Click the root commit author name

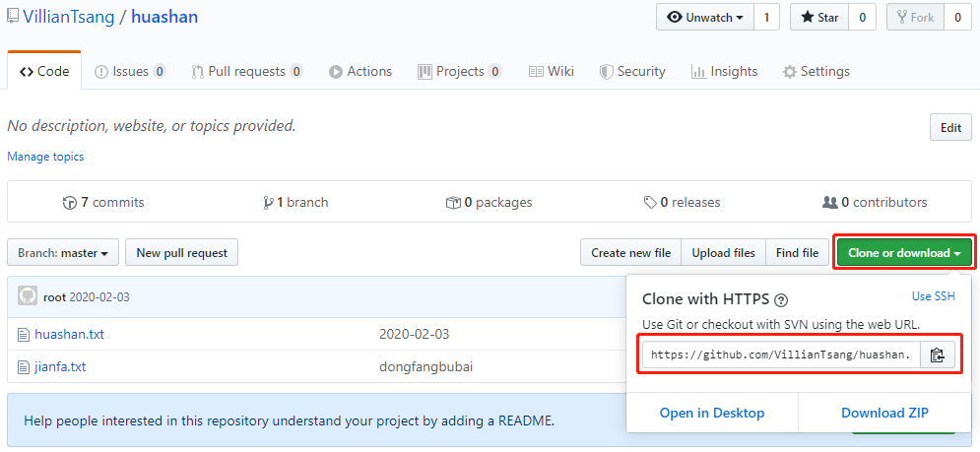[54, 297]
